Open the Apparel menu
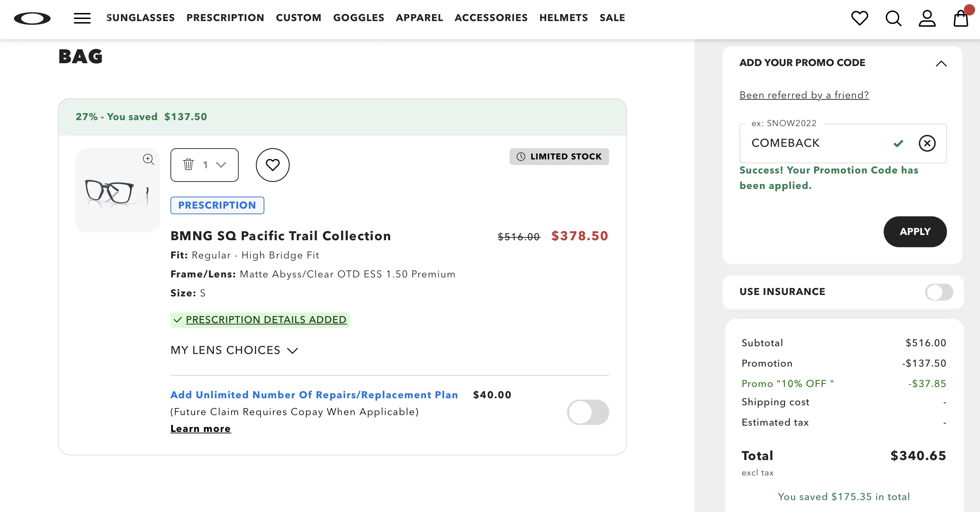 pos(419,18)
